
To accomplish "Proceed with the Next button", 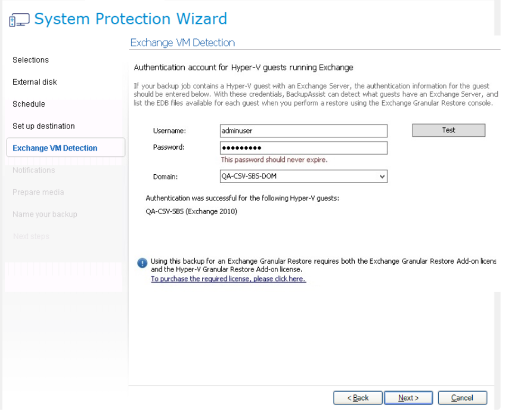I will point(408,398).
